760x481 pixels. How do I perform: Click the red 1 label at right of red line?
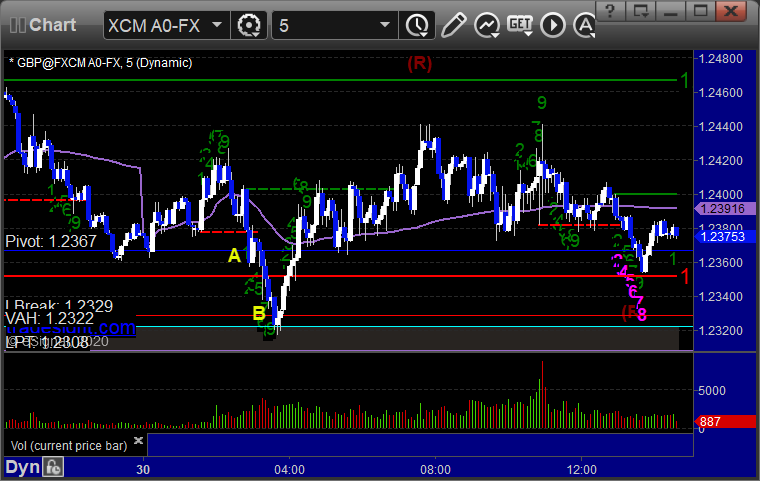pyautogui.click(x=684, y=277)
